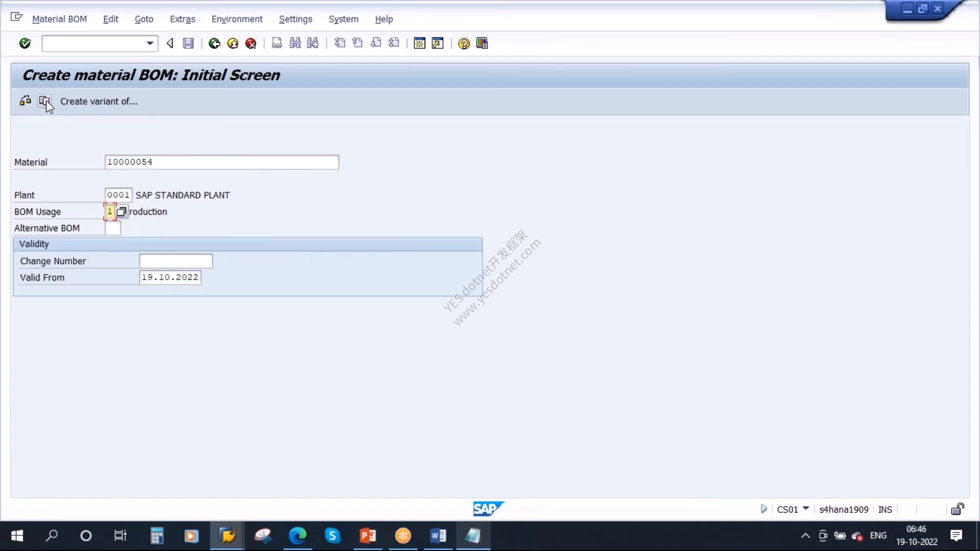This screenshot has width=980, height=551.
Task: Open the System menu
Action: coord(344,19)
